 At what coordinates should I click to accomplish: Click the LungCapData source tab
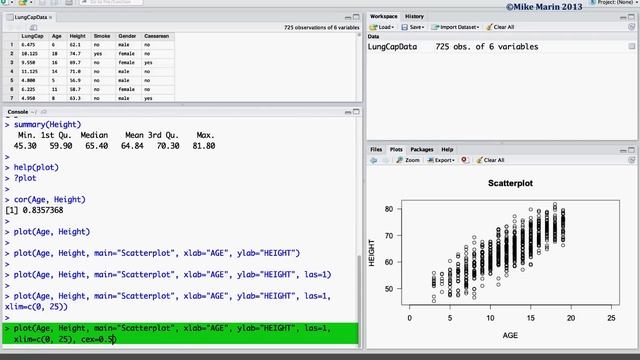coord(29,17)
